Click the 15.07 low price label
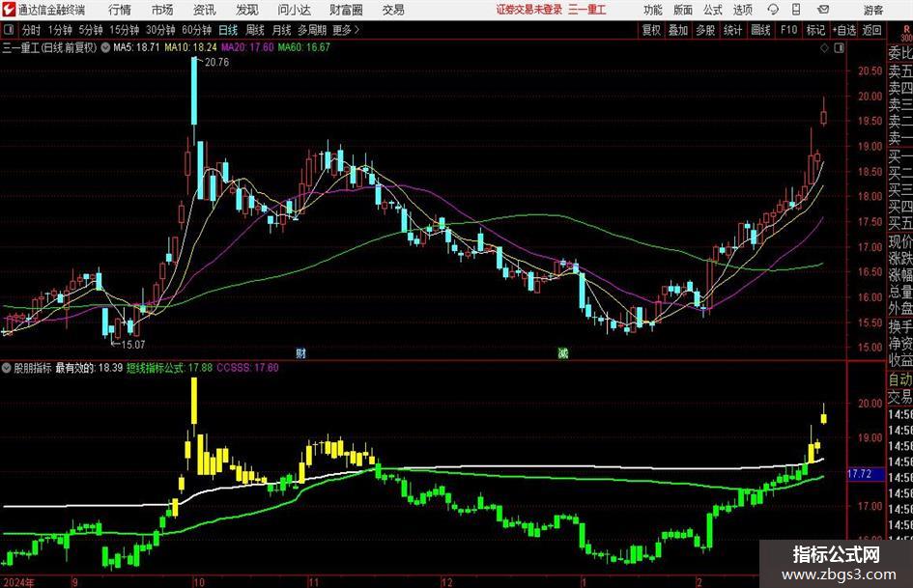Viewport: 913px width, 588px height. [132, 345]
